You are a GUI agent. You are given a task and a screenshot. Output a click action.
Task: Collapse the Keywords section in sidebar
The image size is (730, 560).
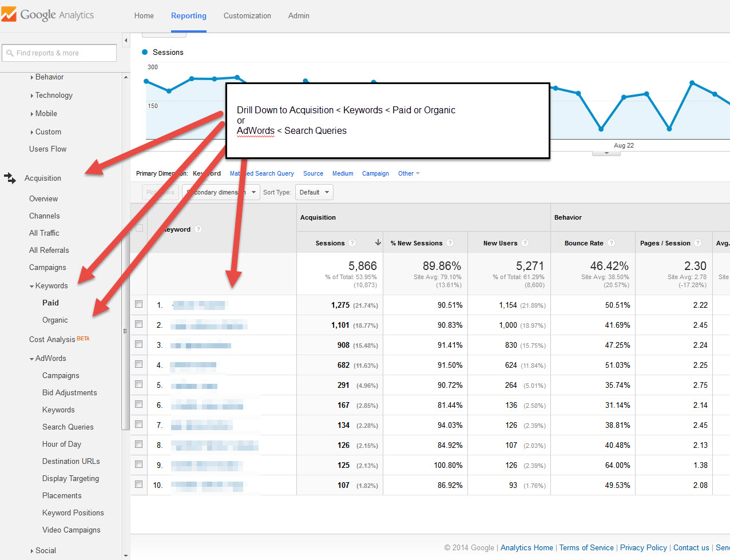click(x=31, y=285)
